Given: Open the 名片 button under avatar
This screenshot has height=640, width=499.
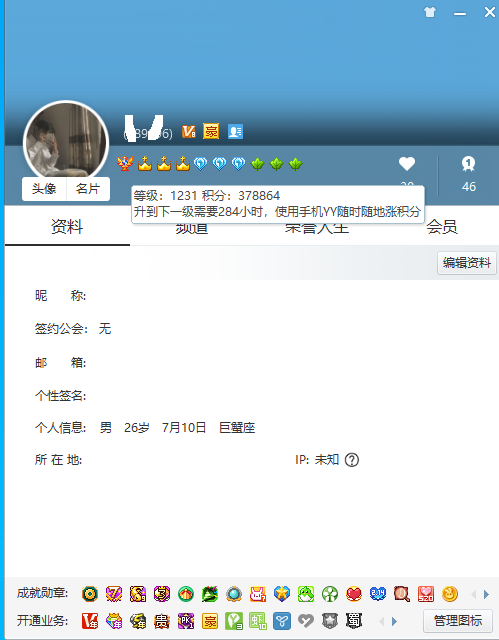Looking at the screenshot, I should point(88,189).
